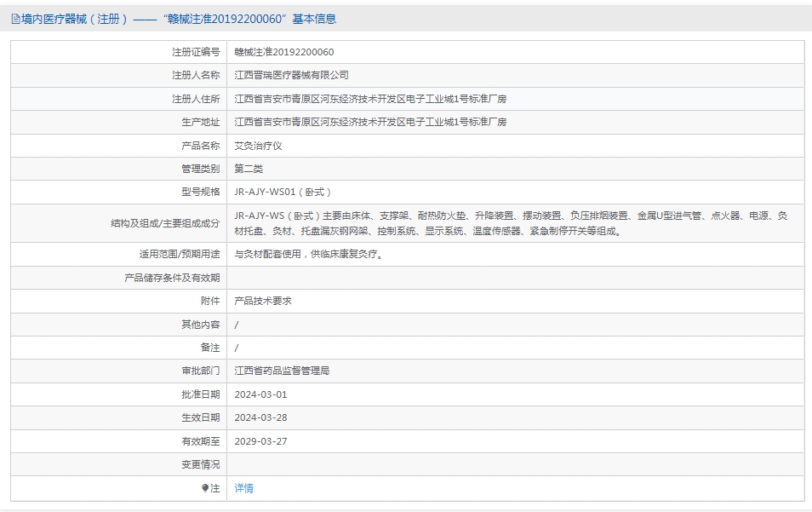The height and width of the screenshot is (512, 812).
Task: Click the 有效期至 label
Action: 201,441
